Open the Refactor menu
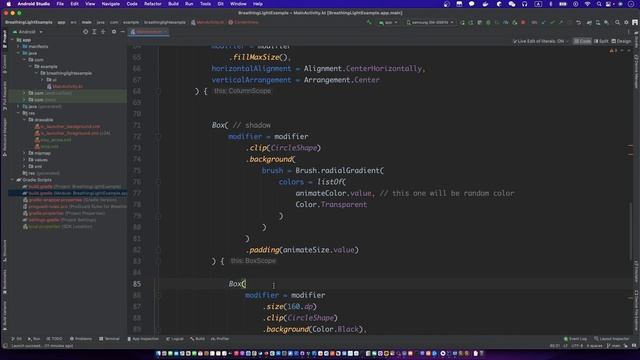The height and width of the screenshot is (360, 640). (x=153, y=4)
